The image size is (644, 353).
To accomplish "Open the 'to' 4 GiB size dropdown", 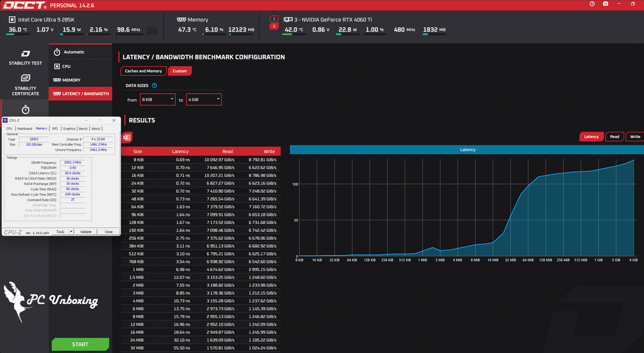I will click(204, 100).
